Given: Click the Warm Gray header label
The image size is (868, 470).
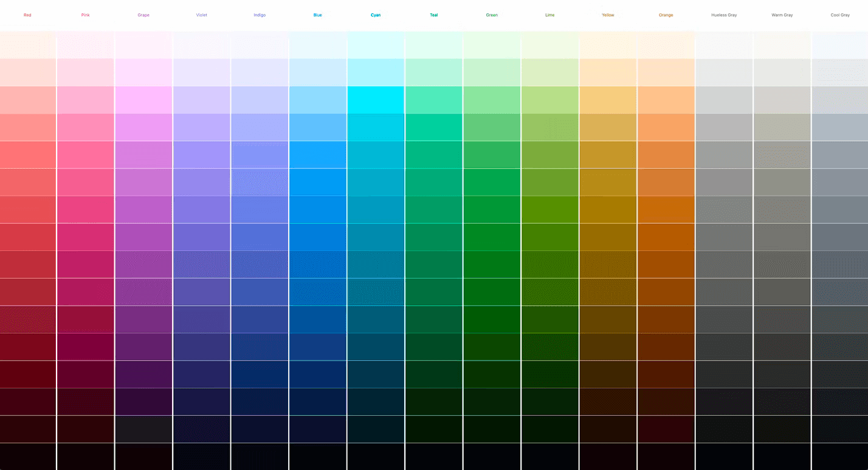Looking at the screenshot, I should pyautogui.click(x=782, y=15).
